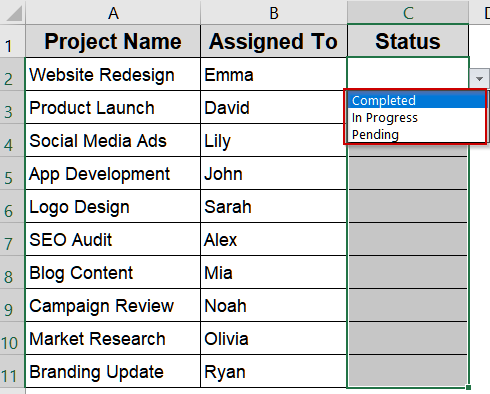Viewport: 490px width, 394px height.
Task: Choose In Progress from the dropdown list
Action: tap(417, 117)
